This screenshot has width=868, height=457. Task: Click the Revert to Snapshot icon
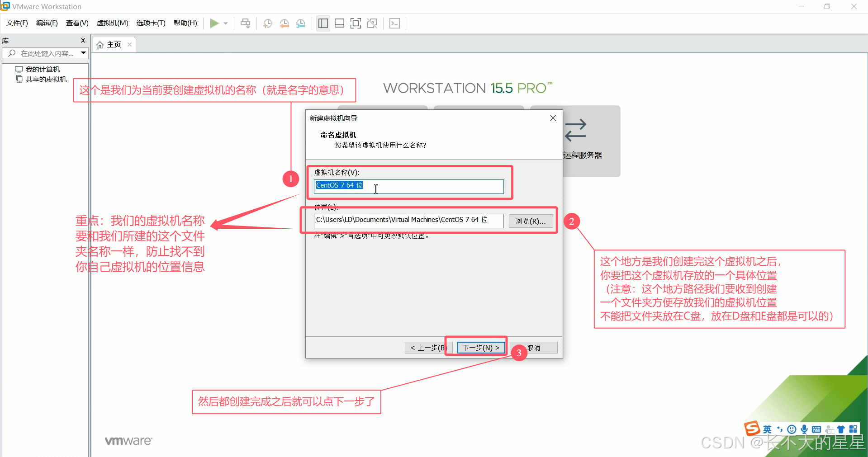click(285, 23)
